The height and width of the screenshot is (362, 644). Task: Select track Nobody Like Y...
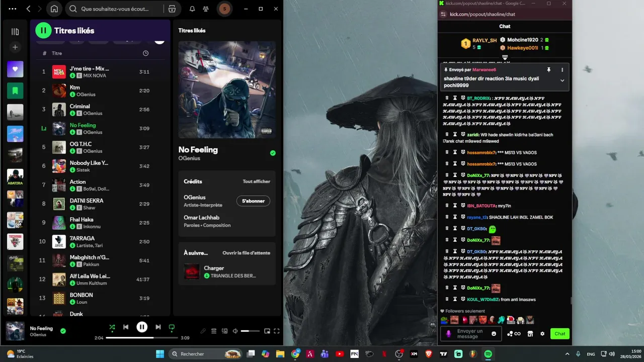click(101, 166)
